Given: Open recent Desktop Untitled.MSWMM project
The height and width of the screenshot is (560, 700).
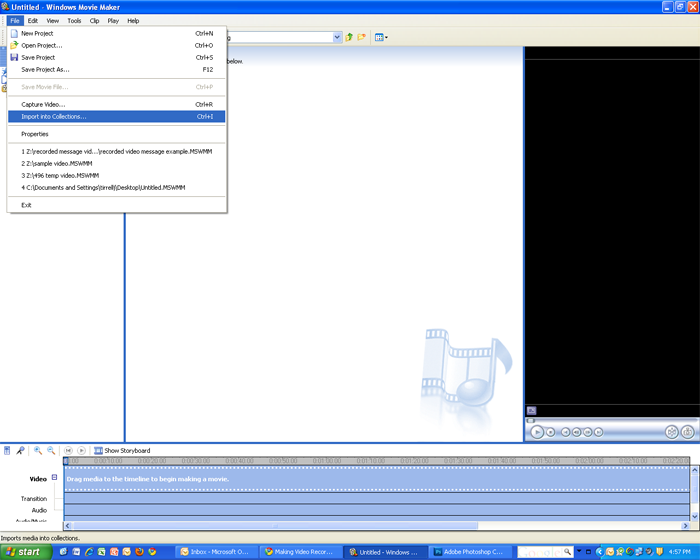Looking at the screenshot, I should point(117,188).
